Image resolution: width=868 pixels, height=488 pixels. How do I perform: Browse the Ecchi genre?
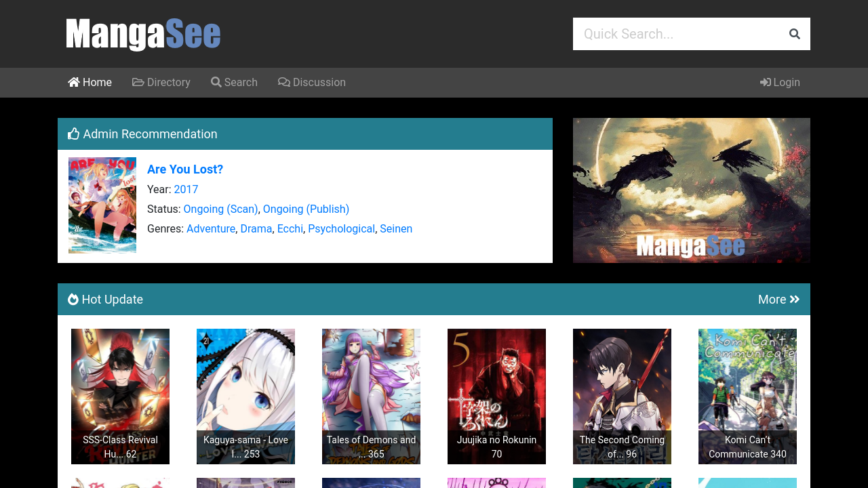coord(290,229)
